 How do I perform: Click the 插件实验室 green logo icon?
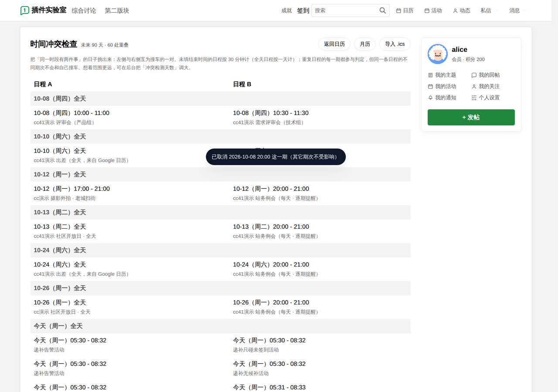click(x=25, y=10)
